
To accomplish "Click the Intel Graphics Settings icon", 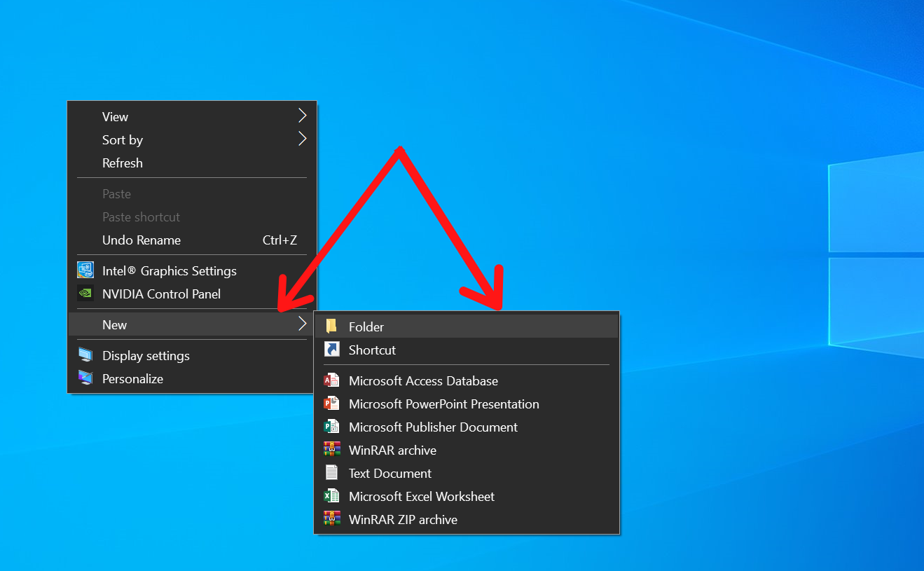I will pyautogui.click(x=85, y=269).
